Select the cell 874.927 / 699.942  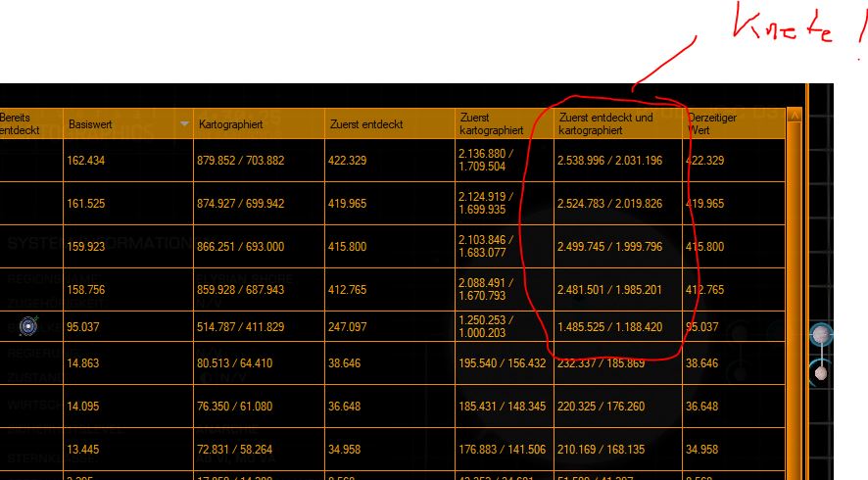point(240,204)
